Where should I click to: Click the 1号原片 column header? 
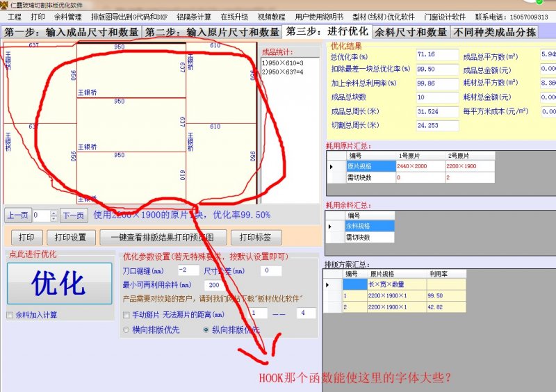point(420,156)
